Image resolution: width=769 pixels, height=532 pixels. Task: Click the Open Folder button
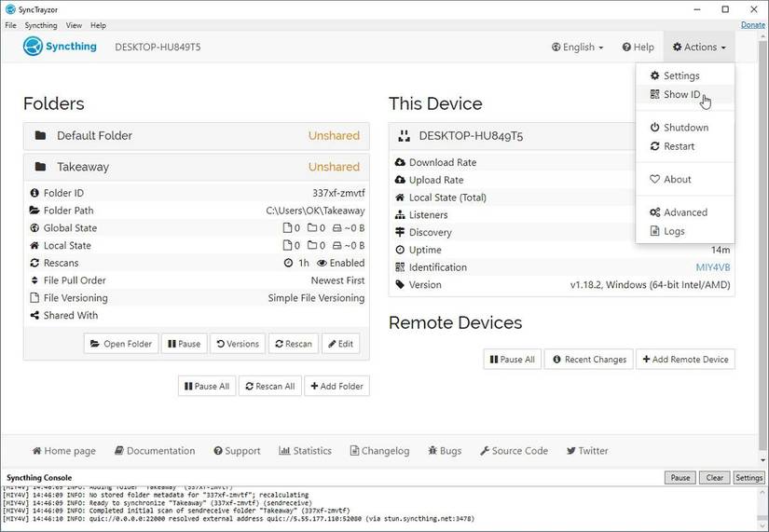[121, 344]
